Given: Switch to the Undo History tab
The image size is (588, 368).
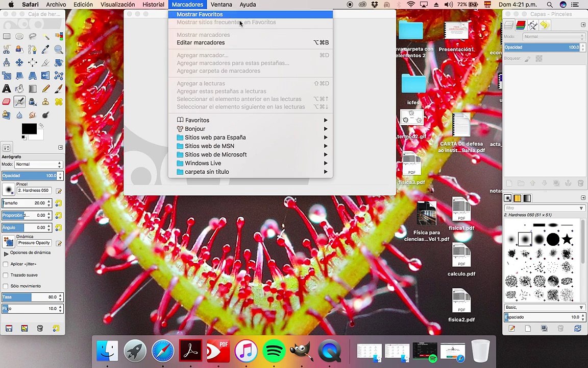Looking at the screenshot, I should 545,25.
